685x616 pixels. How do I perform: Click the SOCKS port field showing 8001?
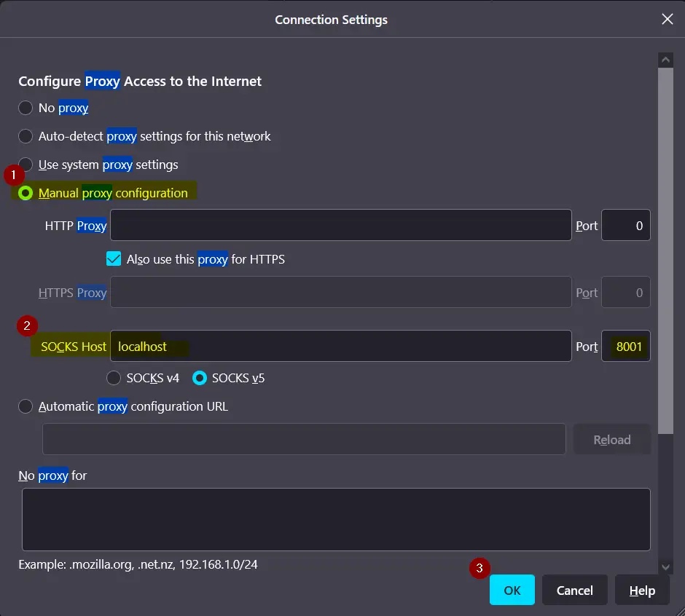coord(625,347)
